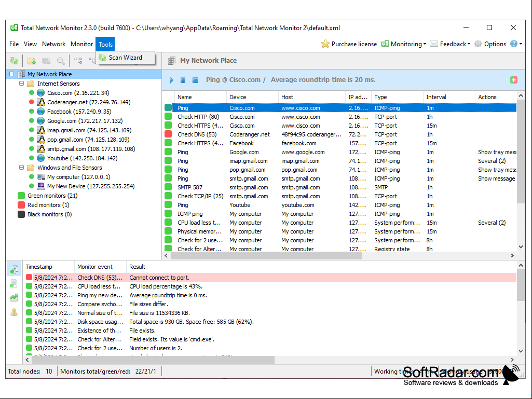Click the computer icon beside My computer

(40, 177)
